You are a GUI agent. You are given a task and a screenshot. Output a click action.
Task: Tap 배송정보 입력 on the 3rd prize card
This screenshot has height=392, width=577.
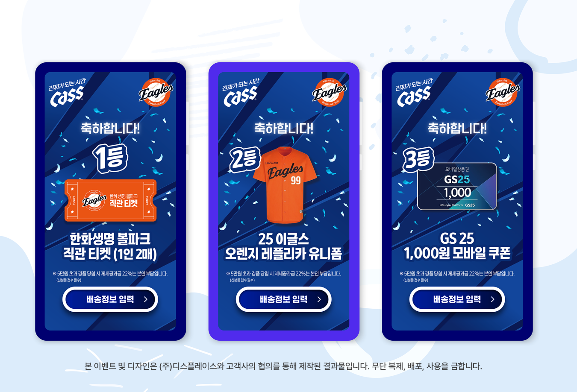coord(457,299)
